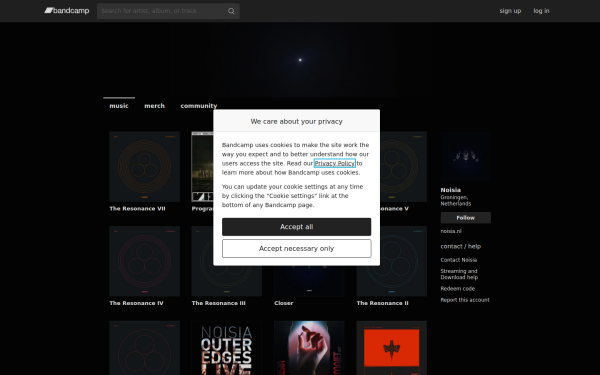The width and height of the screenshot is (600, 375).
Task: Switch to the merch tab
Action: pos(154,106)
